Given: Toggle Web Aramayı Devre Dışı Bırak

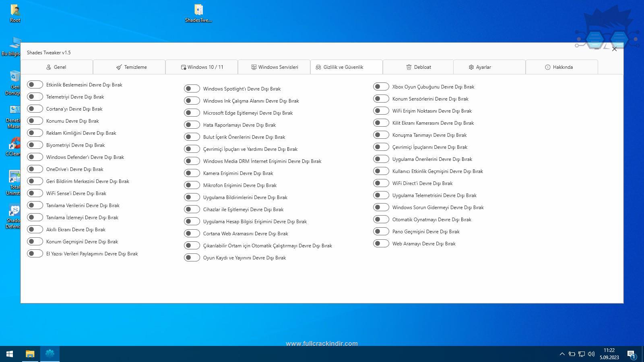Looking at the screenshot, I should [x=381, y=243].
